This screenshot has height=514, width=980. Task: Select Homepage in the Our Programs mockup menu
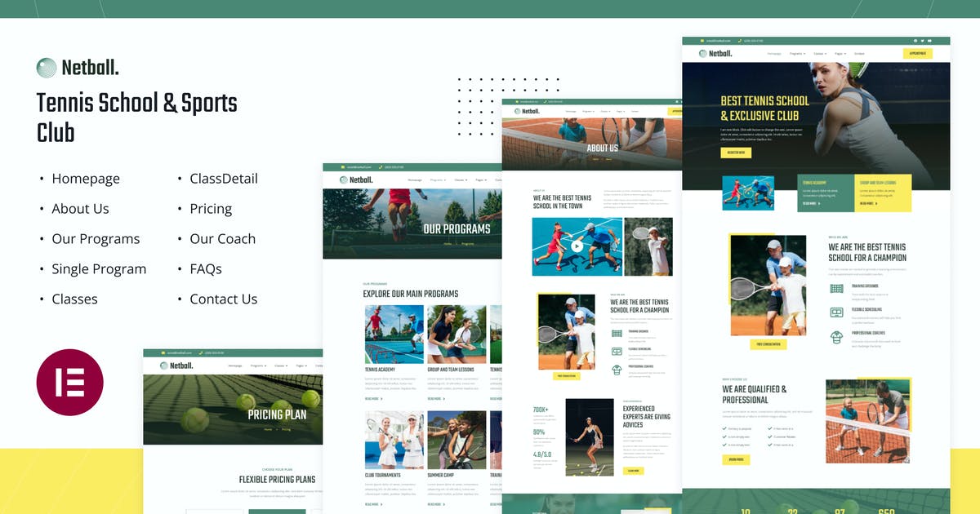(415, 179)
